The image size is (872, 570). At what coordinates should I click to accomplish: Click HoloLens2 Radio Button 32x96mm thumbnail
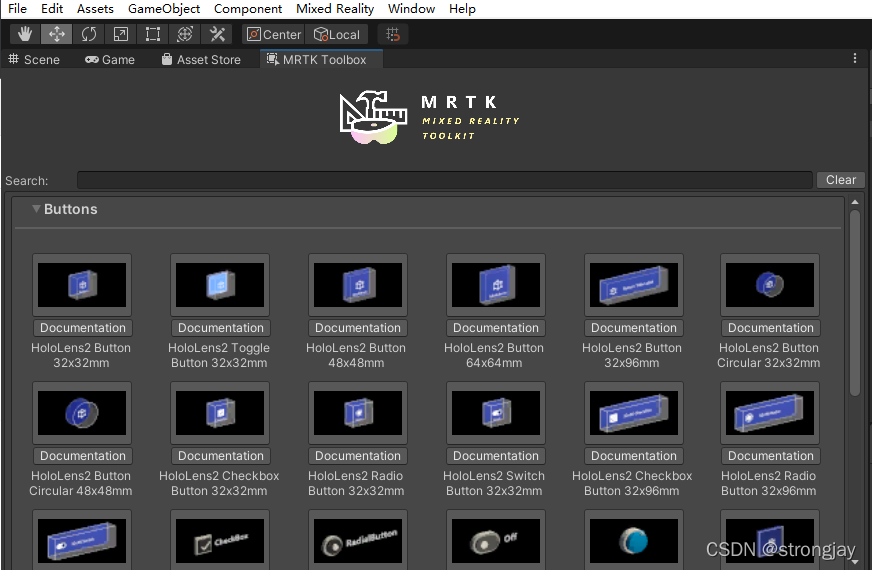click(x=770, y=413)
